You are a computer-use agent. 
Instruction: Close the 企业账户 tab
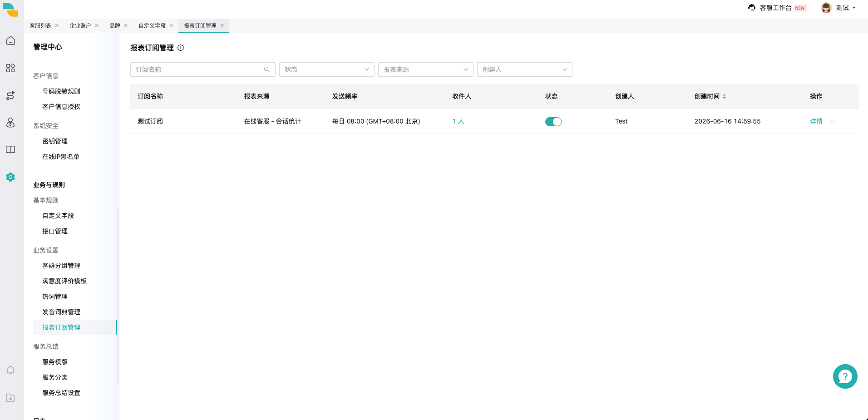[97, 25]
